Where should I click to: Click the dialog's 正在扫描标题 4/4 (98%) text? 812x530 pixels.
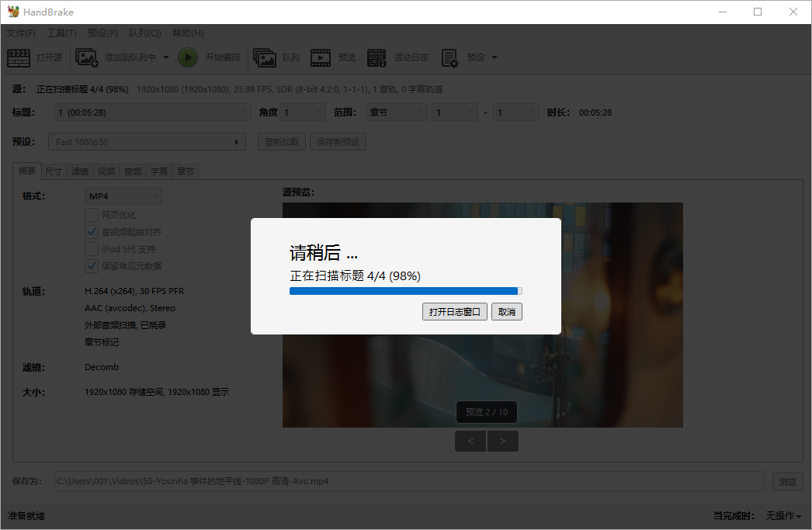click(x=356, y=276)
